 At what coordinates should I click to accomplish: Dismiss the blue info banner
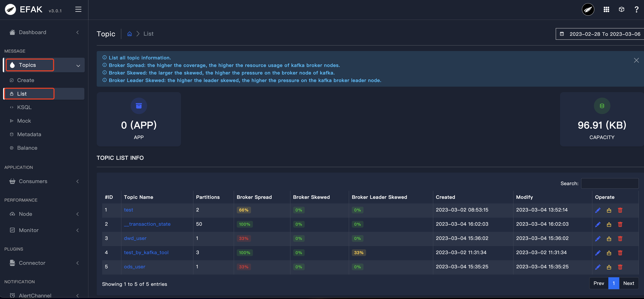pyautogui.click(x=636, y=60)
